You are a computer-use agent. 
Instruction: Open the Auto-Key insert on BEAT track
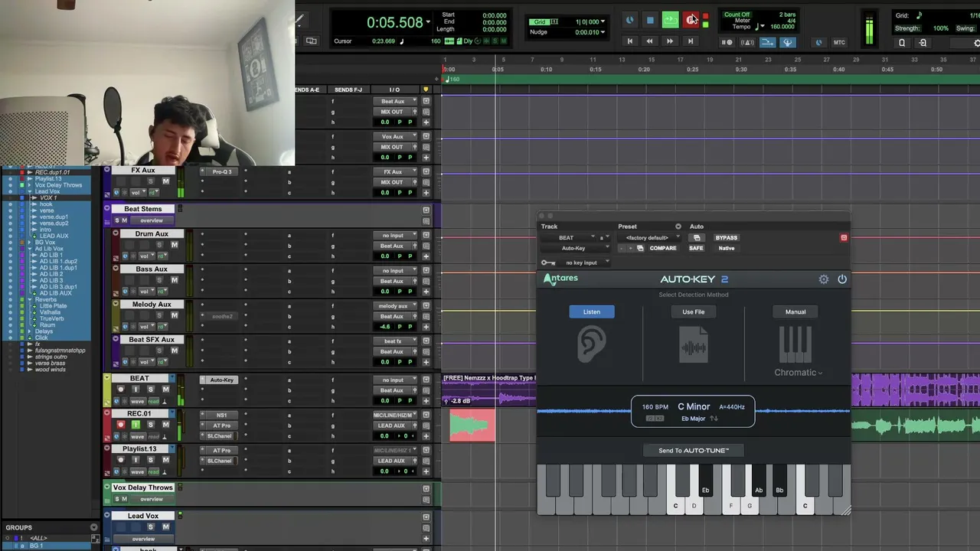[222, 380]
